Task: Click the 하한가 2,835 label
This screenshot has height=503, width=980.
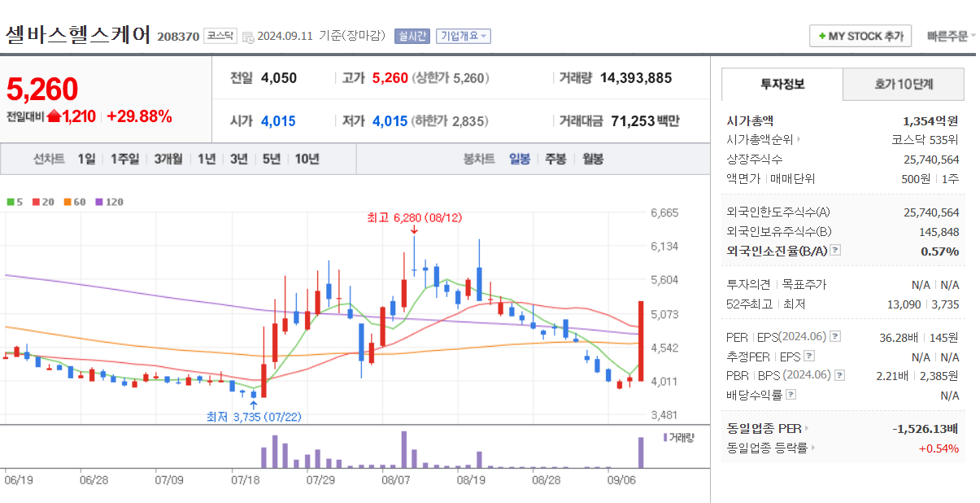Action: pyautogui.click(x=450, y=121)
